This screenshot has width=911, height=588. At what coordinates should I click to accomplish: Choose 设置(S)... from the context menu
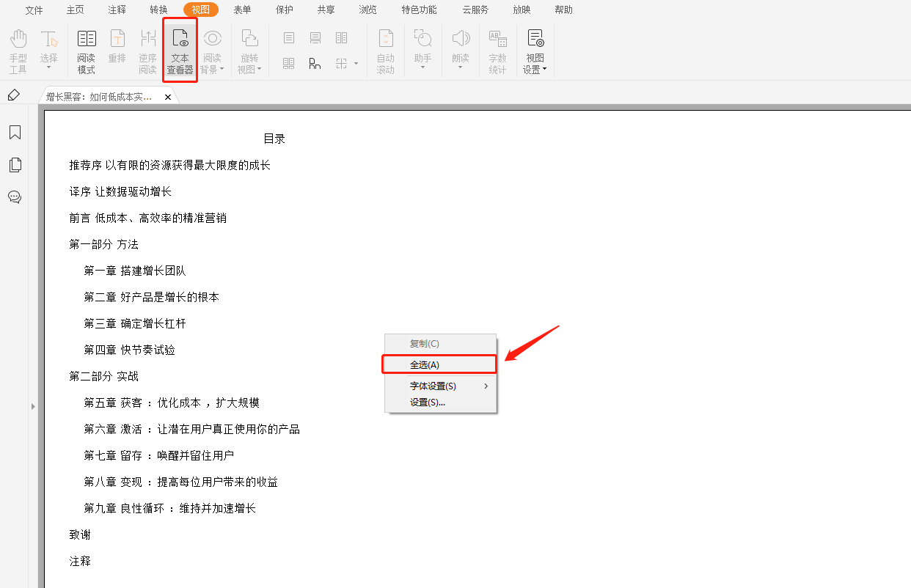tap(427, 402)
